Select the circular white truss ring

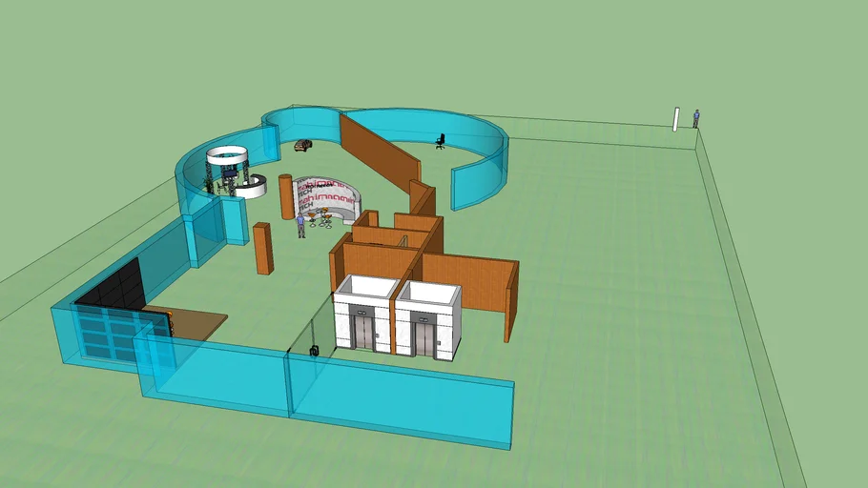[227, 154]
